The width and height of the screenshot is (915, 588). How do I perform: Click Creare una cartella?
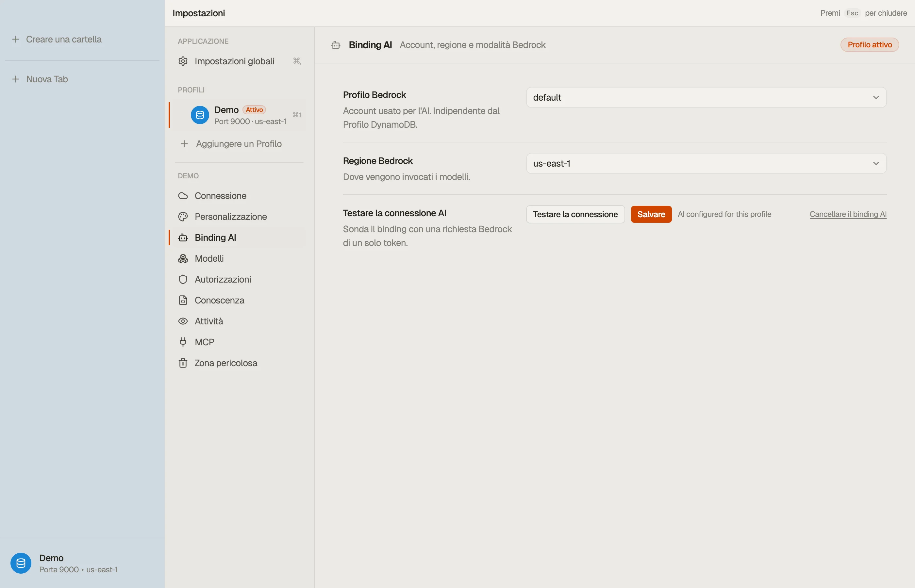point(64,39)
